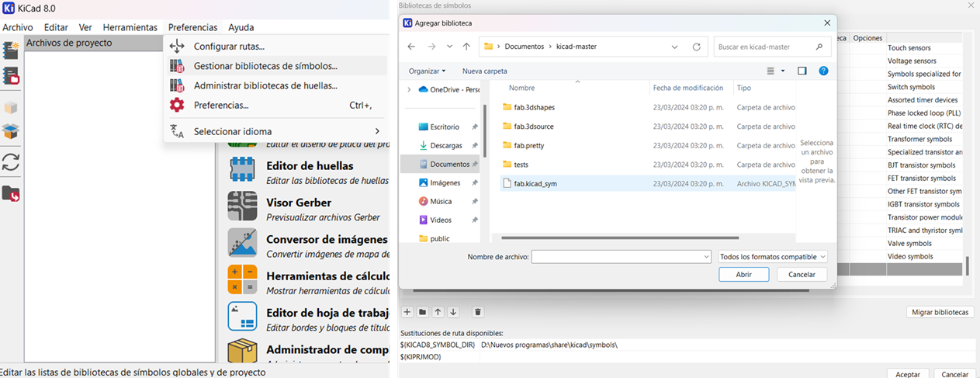The image size is (980, 378).
Task: Go back in the Agregar biblioteca dialog
Action: click(411, 47)
